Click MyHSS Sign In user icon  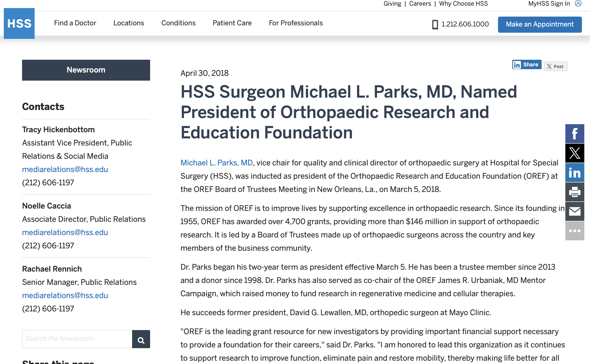tap(578, 4)
